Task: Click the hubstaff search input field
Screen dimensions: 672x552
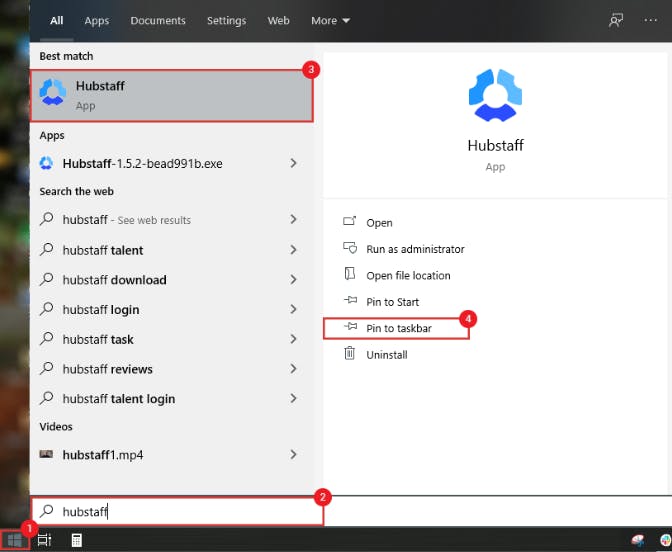Action: [177, 511]
